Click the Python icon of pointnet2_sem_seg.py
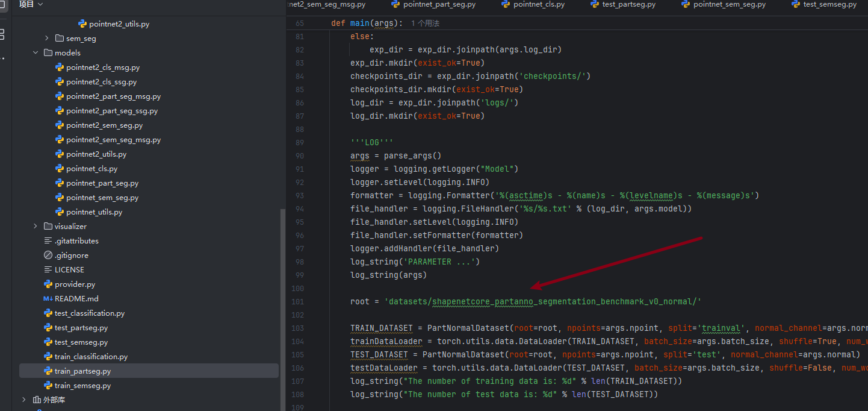 60,125
